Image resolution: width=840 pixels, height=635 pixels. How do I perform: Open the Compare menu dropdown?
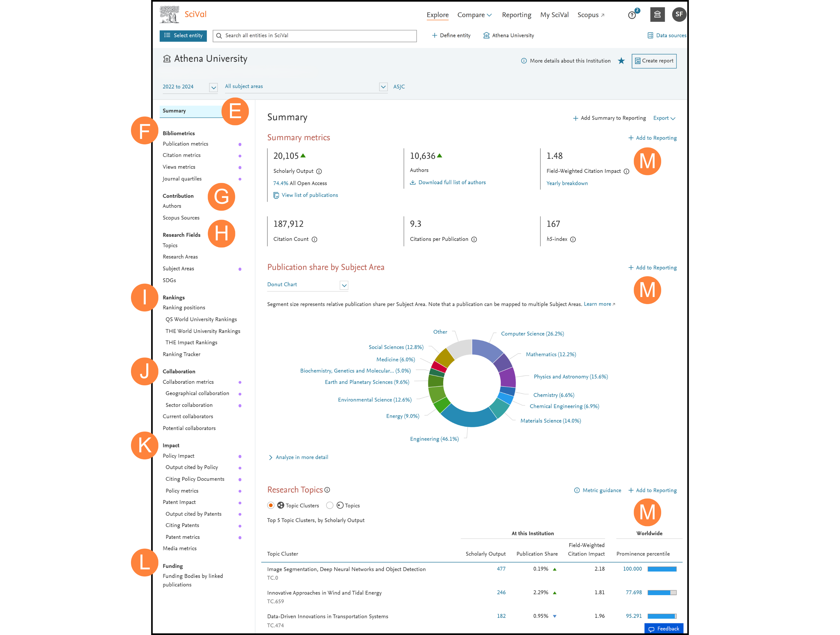(x=475, y=15)
